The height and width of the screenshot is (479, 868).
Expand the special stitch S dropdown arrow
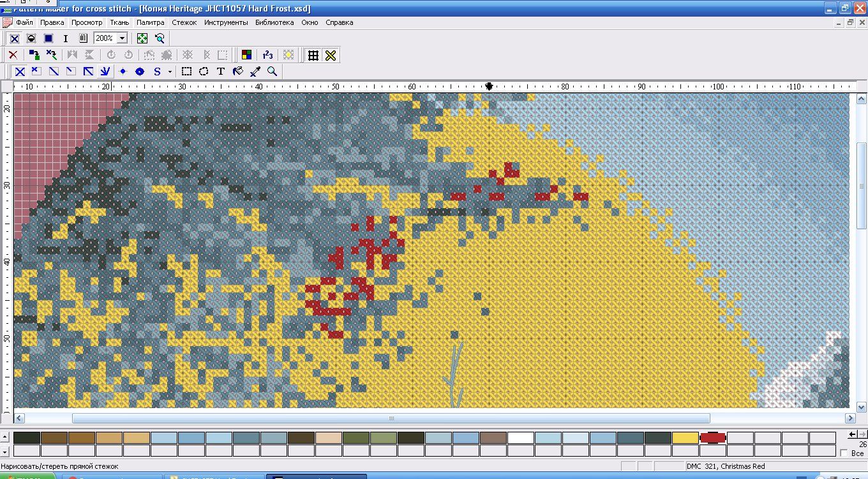pyautogui.click(x=170, y=72)
